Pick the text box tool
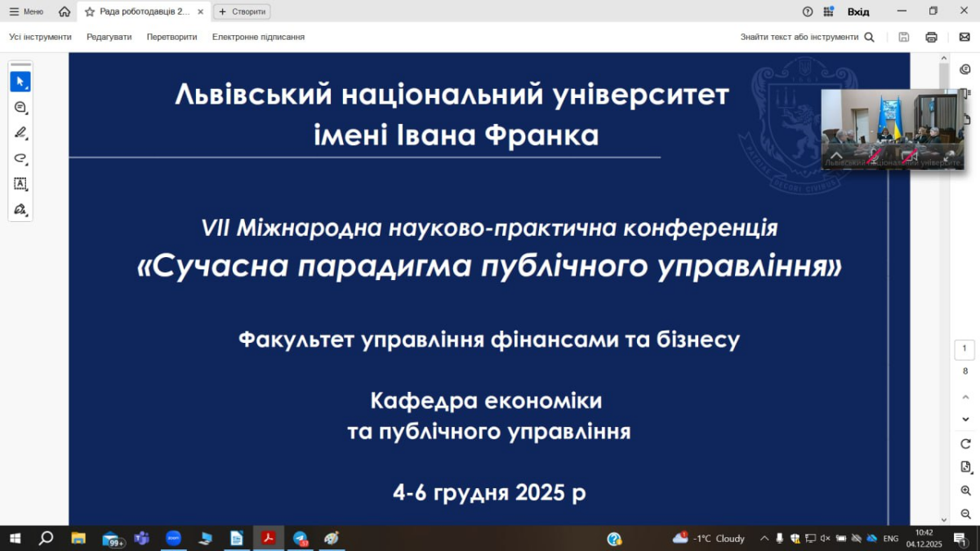980x551 pixels. coord(20,184)
